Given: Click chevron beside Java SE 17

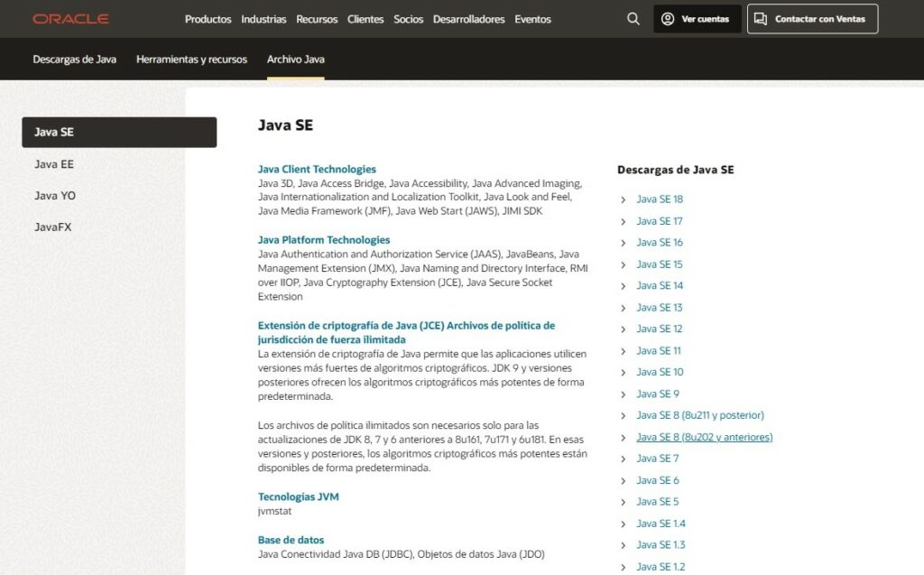Looking at the screenshot, I should tap(623, 222).
